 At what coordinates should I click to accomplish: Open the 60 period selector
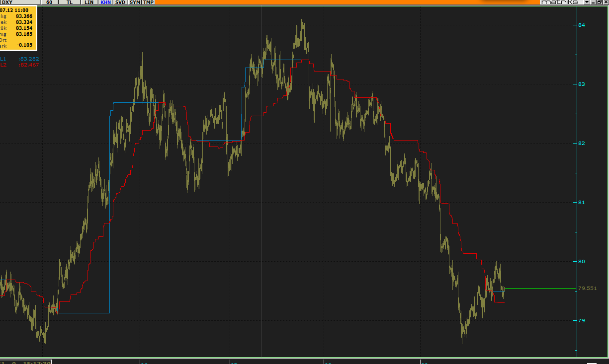click(x=49, y=2)
